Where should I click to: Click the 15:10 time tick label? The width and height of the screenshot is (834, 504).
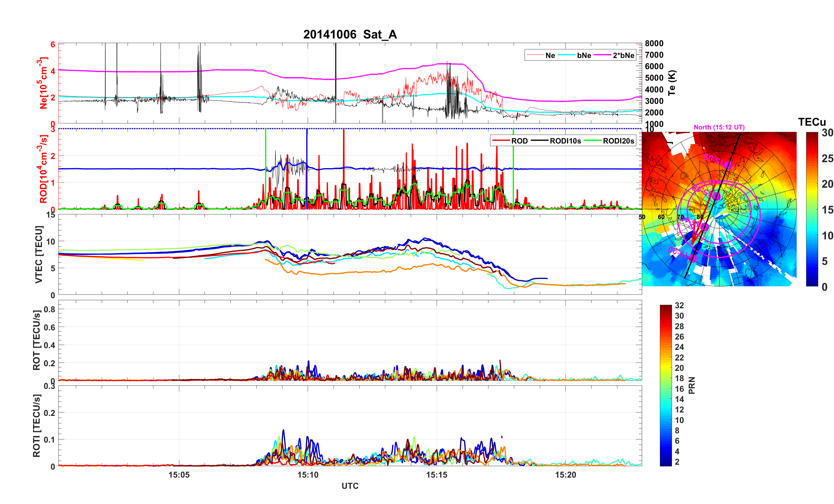click(308, 474)
